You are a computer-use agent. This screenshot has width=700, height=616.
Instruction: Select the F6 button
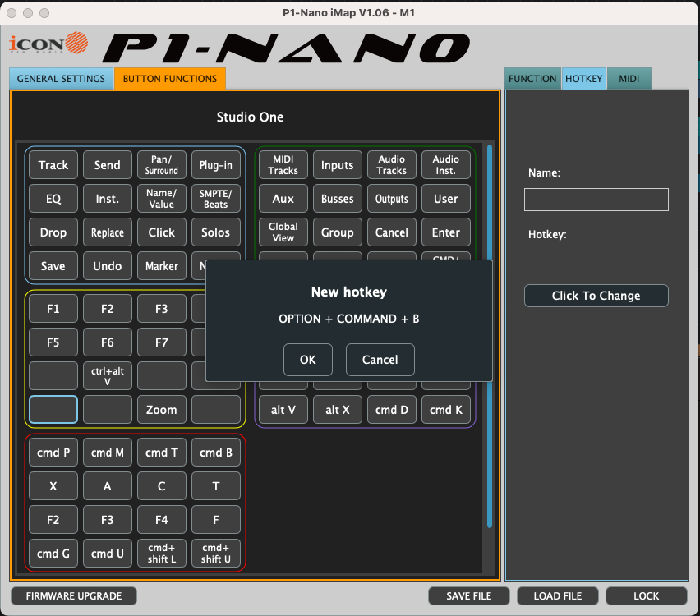point(107,342)
